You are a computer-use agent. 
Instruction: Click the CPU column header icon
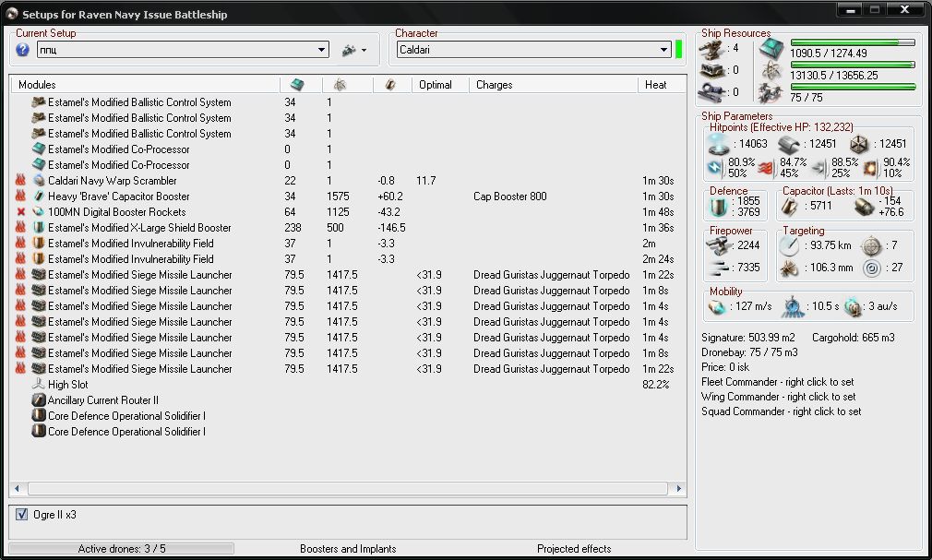pos(297,85)
